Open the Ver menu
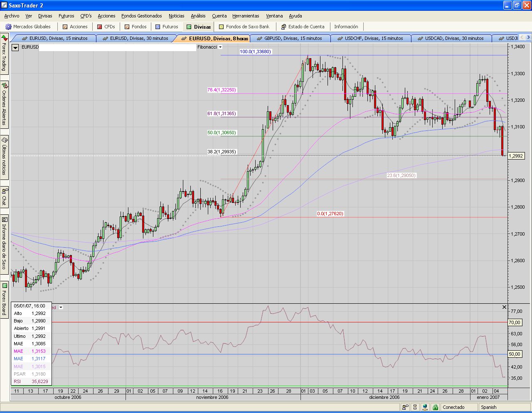The height and width of the screenshot is (413, 532). coord(29,16)
